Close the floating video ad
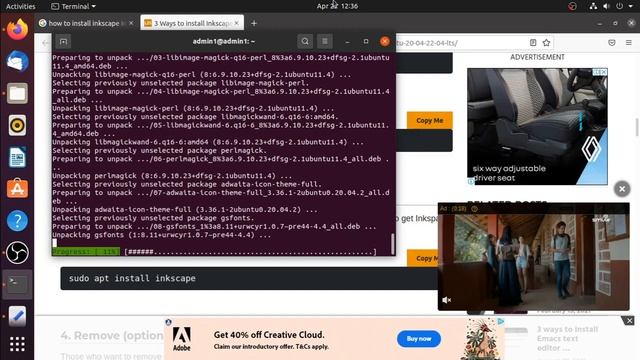640x360 pixels. 622,189
